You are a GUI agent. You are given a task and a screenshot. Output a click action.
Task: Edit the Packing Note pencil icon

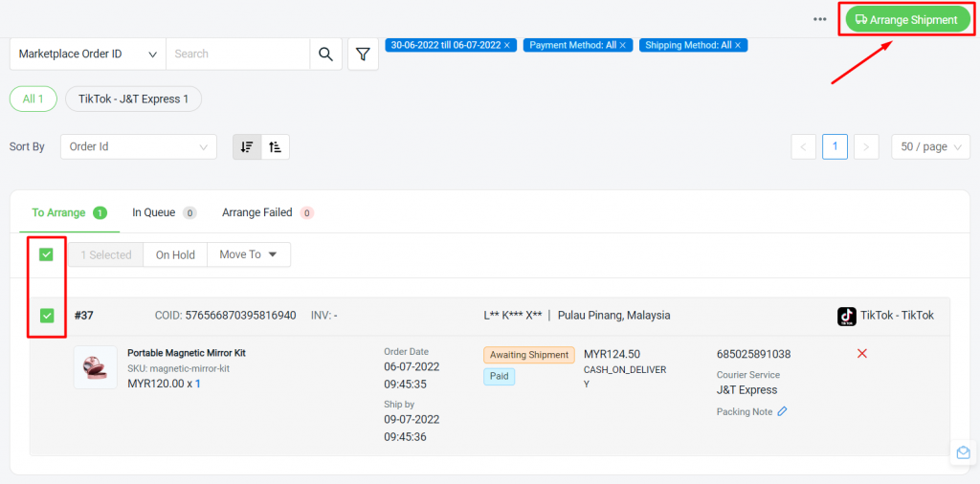782,412
